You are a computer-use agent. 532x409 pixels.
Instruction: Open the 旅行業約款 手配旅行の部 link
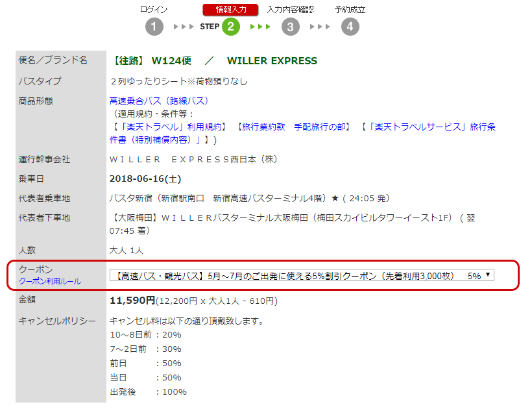pos(294,127)
